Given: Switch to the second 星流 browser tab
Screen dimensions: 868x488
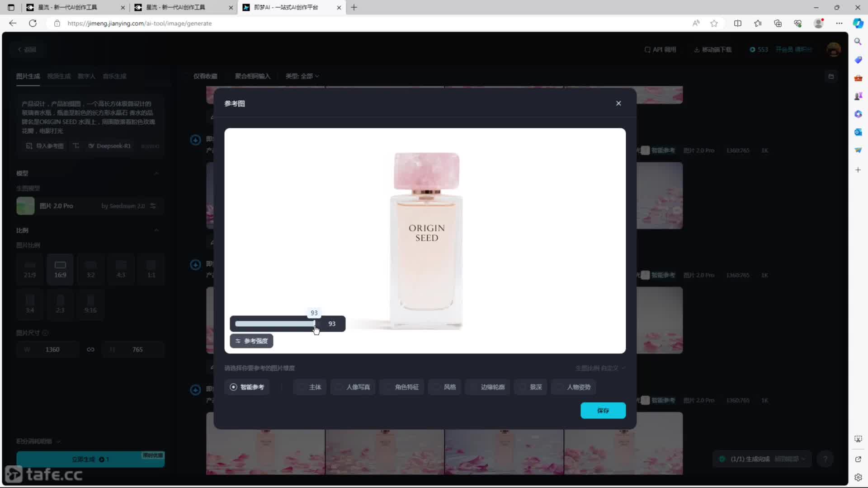Looking at the screenshot, I should [183, 7].
